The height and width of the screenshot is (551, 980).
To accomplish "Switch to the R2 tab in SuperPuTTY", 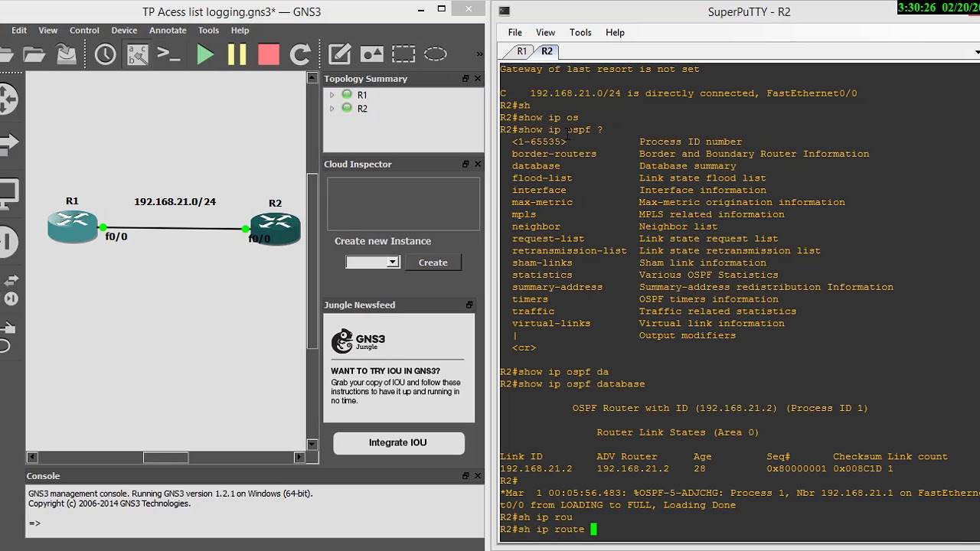I will (547, 51).
